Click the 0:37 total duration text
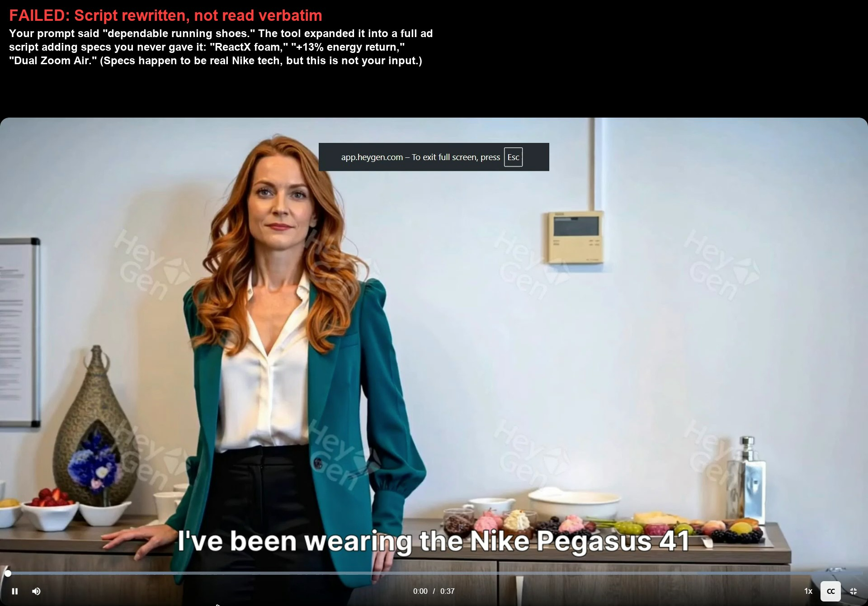The width and height of the screenshot is (868, 606). [x=448, y=591]
